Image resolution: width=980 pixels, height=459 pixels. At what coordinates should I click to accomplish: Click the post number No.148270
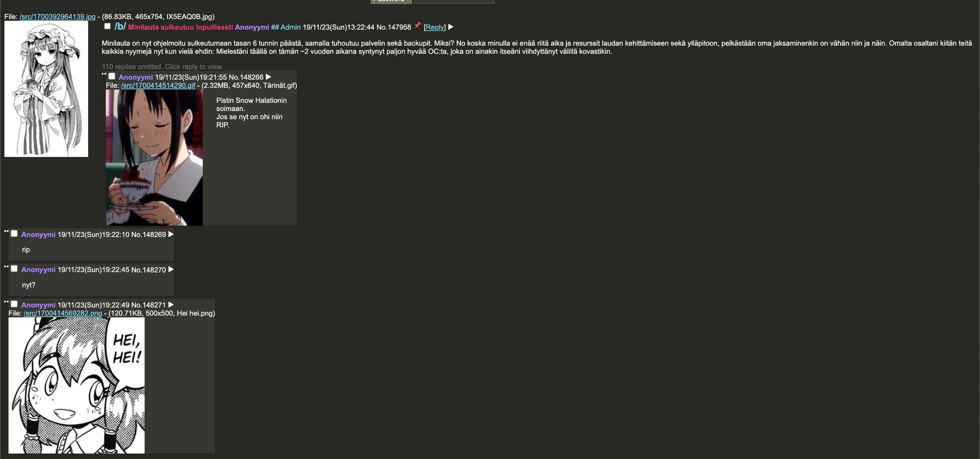pos(148,269)
